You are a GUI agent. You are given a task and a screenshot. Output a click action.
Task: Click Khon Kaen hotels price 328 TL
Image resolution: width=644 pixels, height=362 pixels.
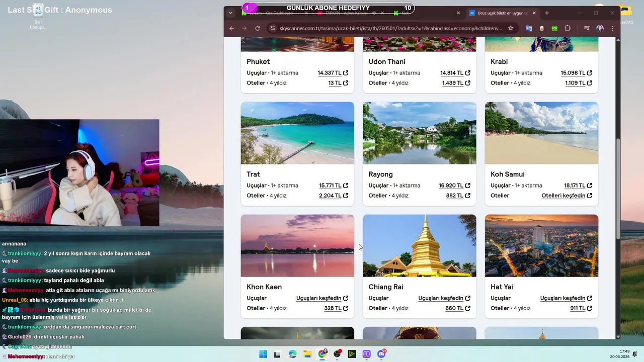click(333, 308)
